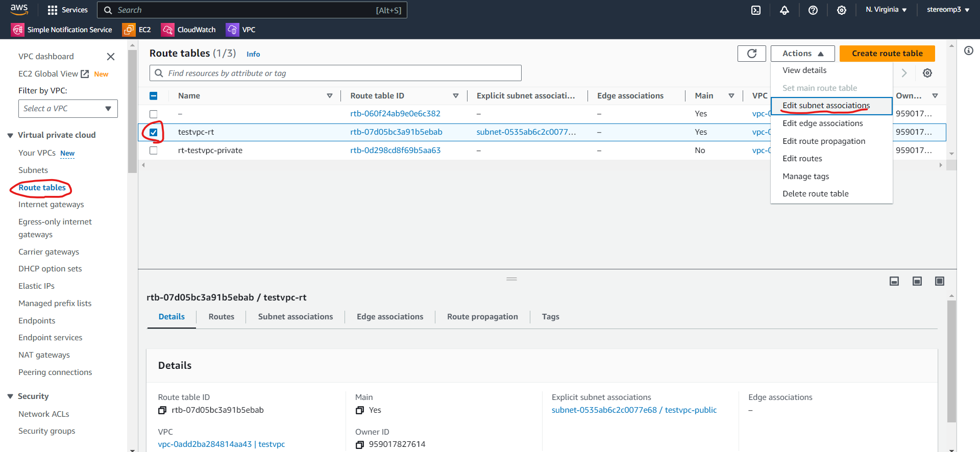The height and width of the screenshot is (452, 980).
Task: Open the CloudWatch shortcut icon
Action: 167,30
